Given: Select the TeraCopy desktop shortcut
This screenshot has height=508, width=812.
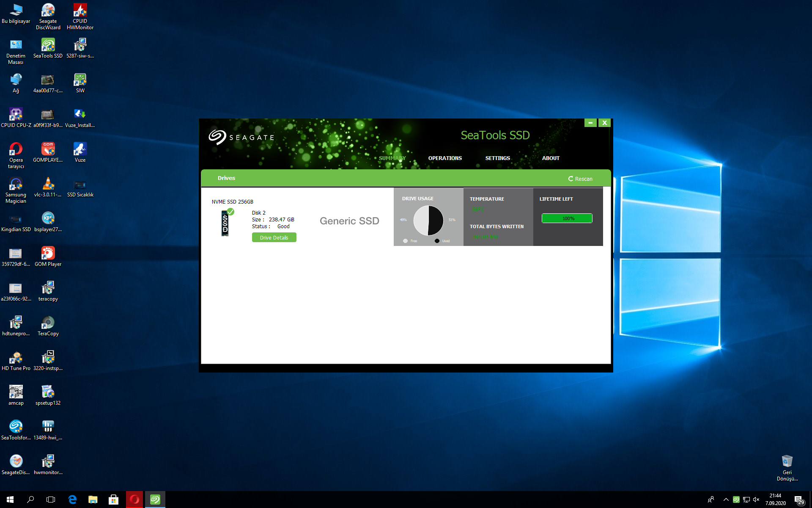Looking at the screenshot, I should click(48, 326).
